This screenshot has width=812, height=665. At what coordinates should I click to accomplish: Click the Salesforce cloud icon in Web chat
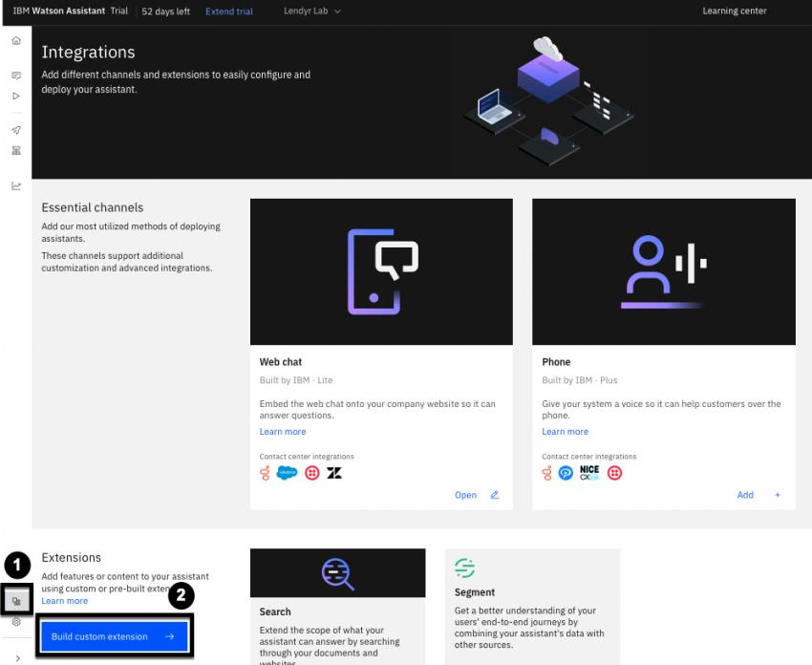(287, 473)
